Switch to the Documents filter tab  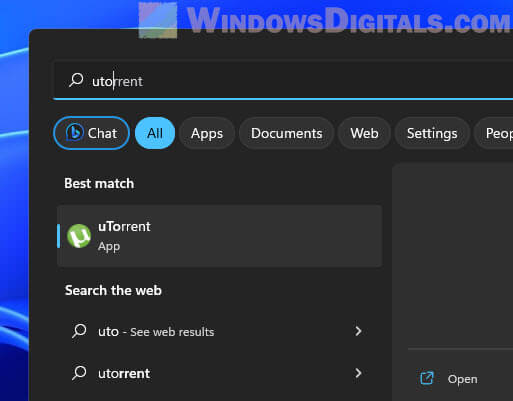coord(287,133)
